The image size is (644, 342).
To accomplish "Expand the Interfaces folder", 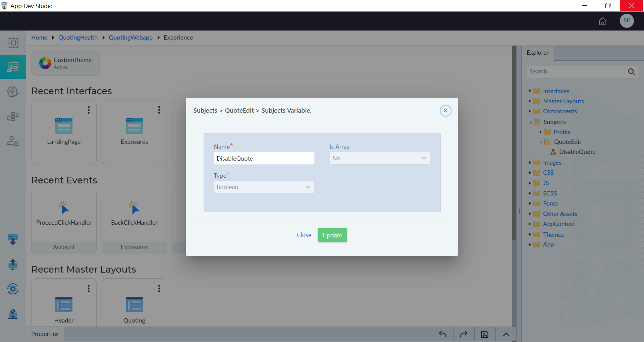I will tap(530, 91).
